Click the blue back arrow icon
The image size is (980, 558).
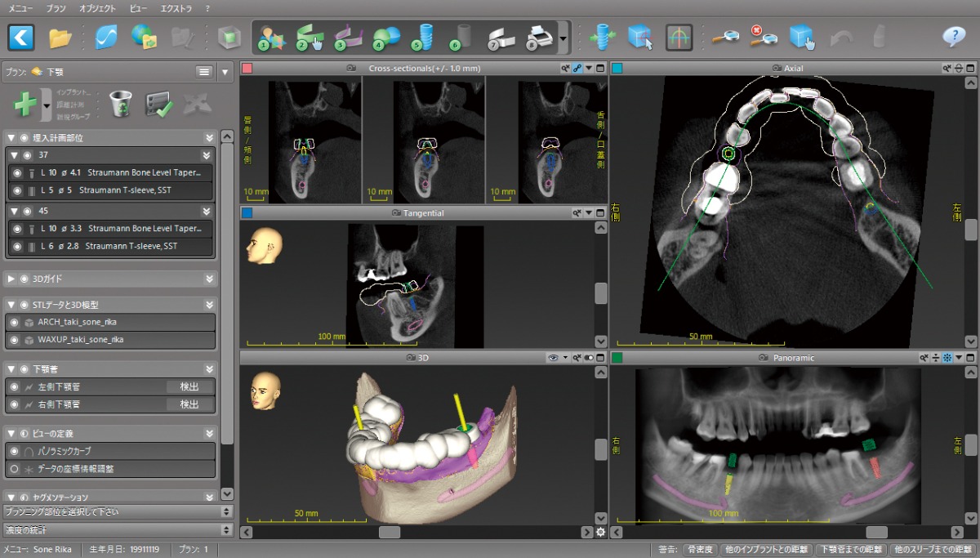20,38
